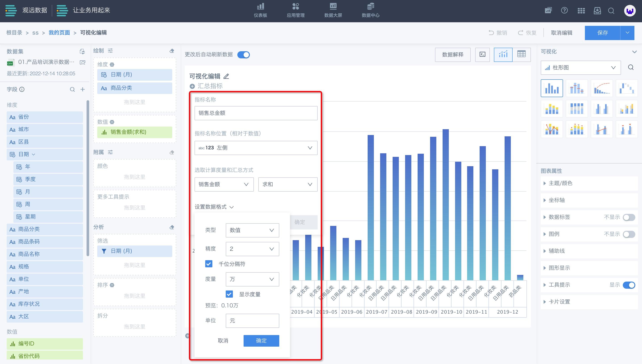Click 撤销 undo button
Image resolution: width=642 pixels, height=364 pixels.
pos(498,33)
